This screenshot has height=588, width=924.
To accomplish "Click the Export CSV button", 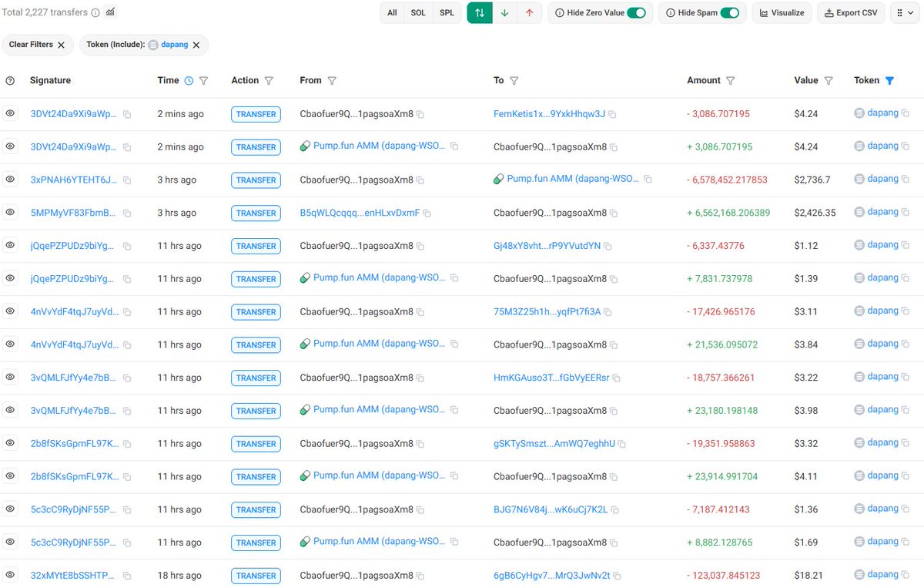I will pyautogui.click(x=850, y=12).
